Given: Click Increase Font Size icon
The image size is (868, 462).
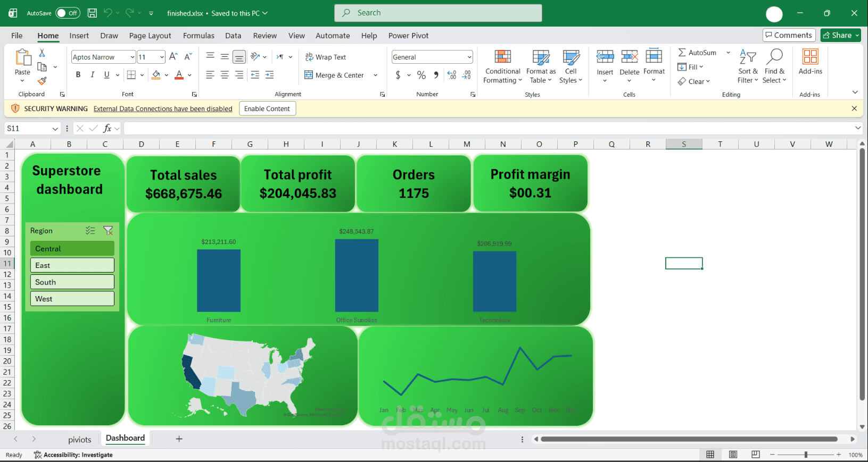Looking at the screenshot, I should (x=173, y=57).
